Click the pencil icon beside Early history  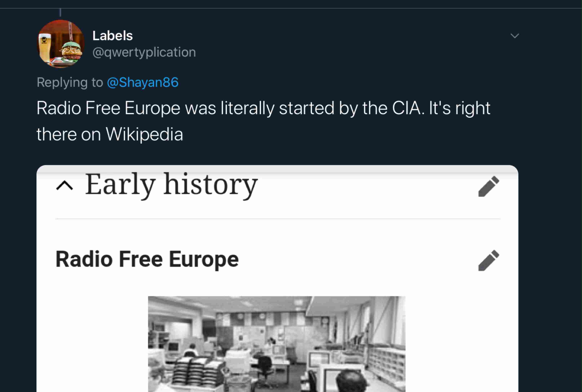tap(489, 186)
